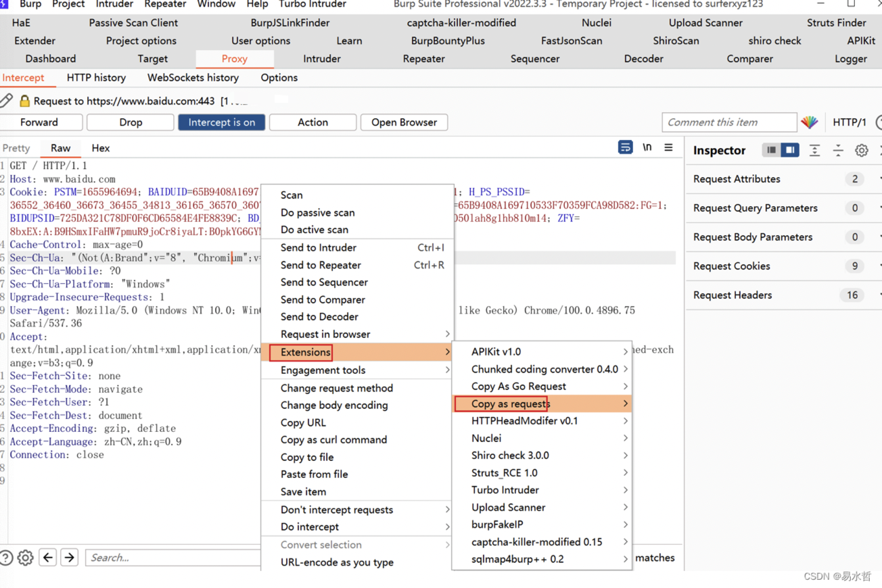Collapse all Inspector sections
Viewport: 882px width, 588px height.
(838, 150)
